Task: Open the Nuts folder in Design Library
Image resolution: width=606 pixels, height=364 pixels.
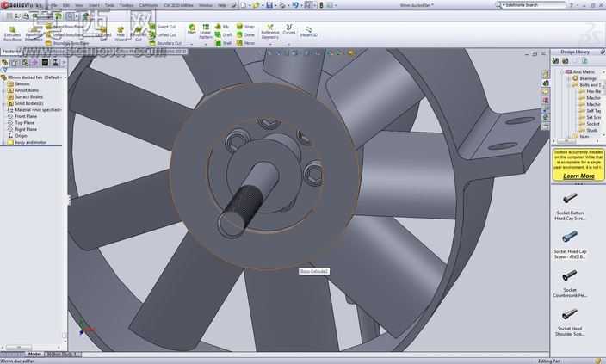Action: pyautogui.click(x=581, y=137)
